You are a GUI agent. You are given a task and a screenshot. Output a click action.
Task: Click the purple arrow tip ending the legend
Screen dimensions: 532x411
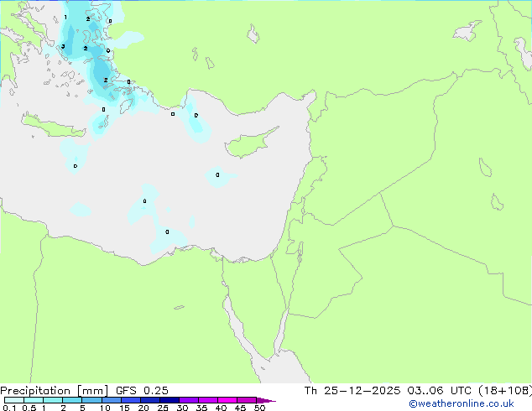(266, 400)
